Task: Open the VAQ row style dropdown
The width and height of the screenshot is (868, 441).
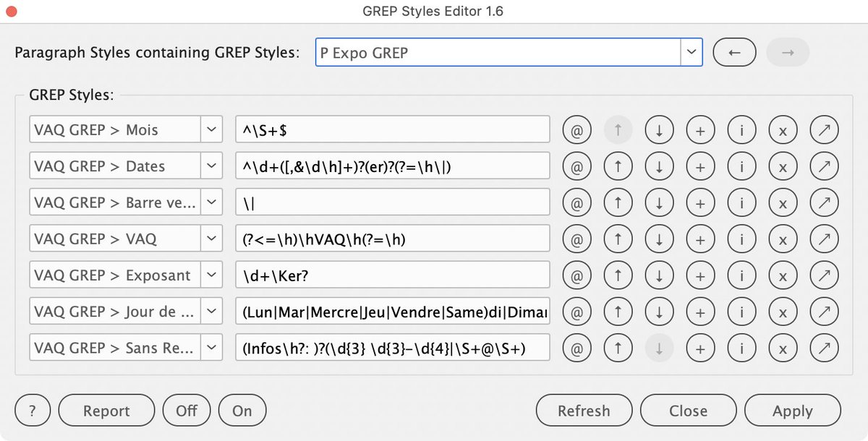Action: pos(212,238)
